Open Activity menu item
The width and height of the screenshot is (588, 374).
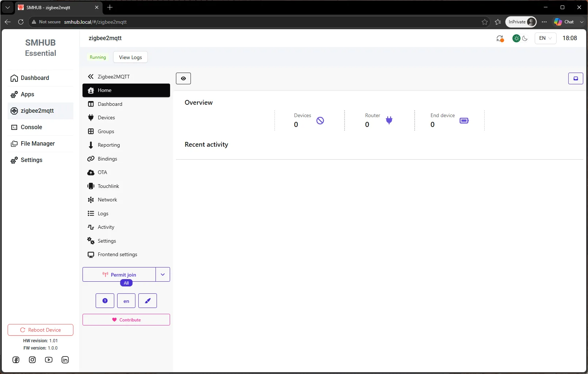(x=126, y=227)
